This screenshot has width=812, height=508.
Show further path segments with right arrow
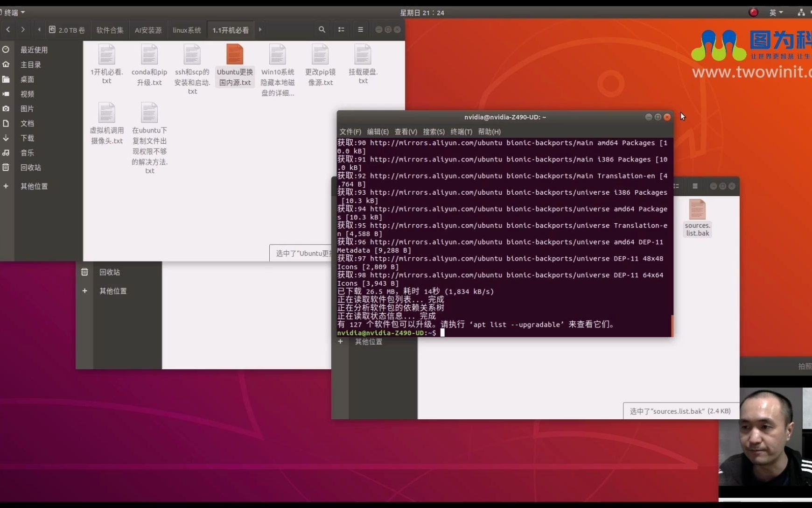260,29
